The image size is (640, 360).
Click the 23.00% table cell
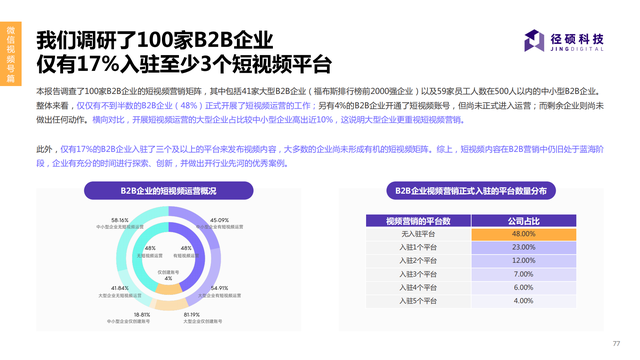tap(524, 247)
